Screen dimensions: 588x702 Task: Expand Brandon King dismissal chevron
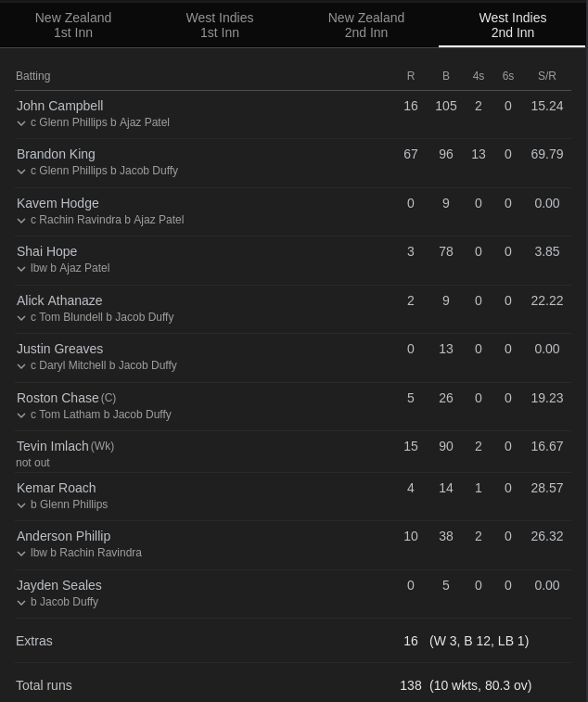pos(21,172)
